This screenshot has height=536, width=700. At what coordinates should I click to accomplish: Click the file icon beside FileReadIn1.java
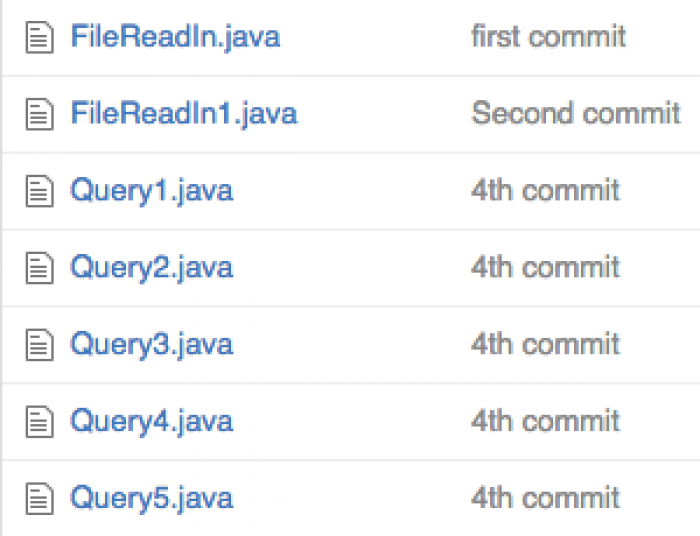click(40, 114)
